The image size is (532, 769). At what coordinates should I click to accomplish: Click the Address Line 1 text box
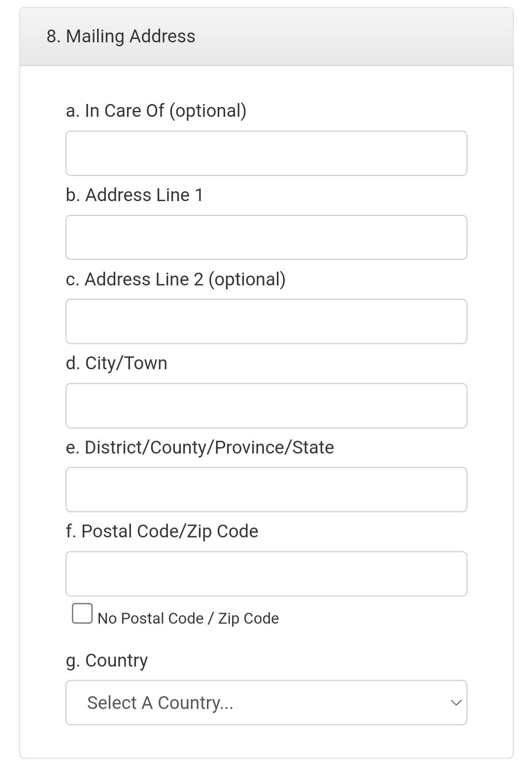click(x=266, y=237)
